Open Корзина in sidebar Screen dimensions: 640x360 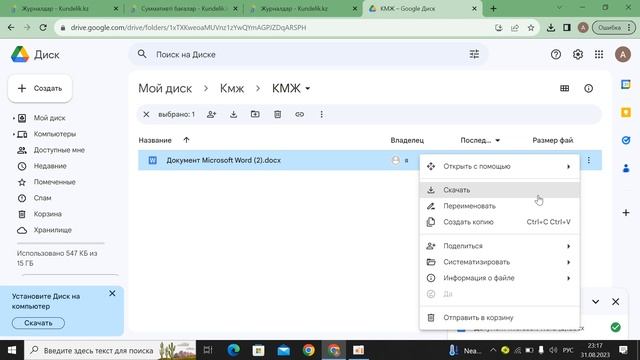[x=47, y=213]
